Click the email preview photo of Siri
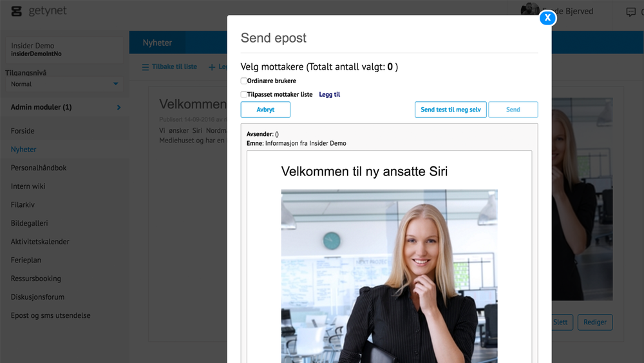644x363 pixels. tap(390, 276)
